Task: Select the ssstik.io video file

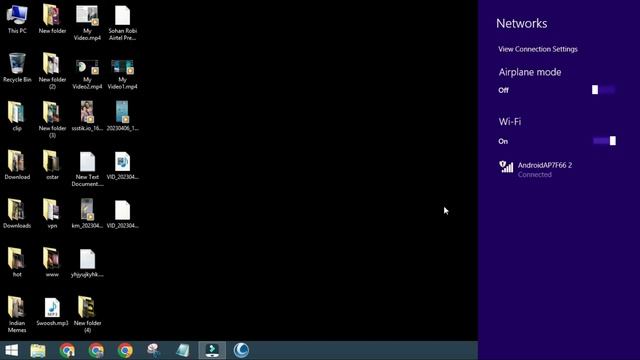Action: coord(87,116)
